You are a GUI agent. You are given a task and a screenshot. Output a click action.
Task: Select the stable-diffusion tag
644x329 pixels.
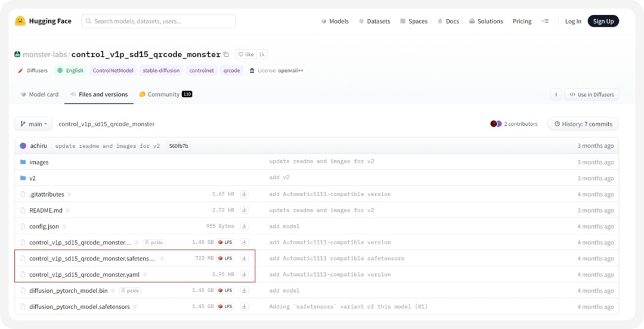[160, 70]
